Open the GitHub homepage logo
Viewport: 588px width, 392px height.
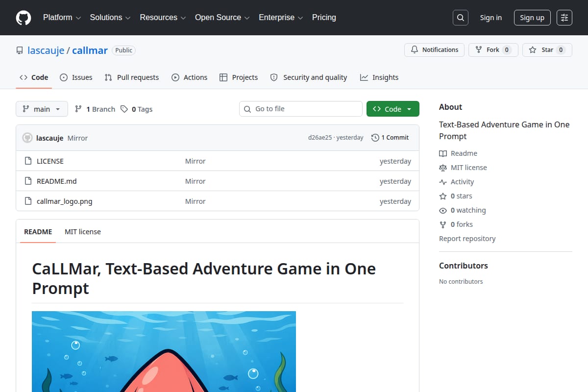[24, 18]
